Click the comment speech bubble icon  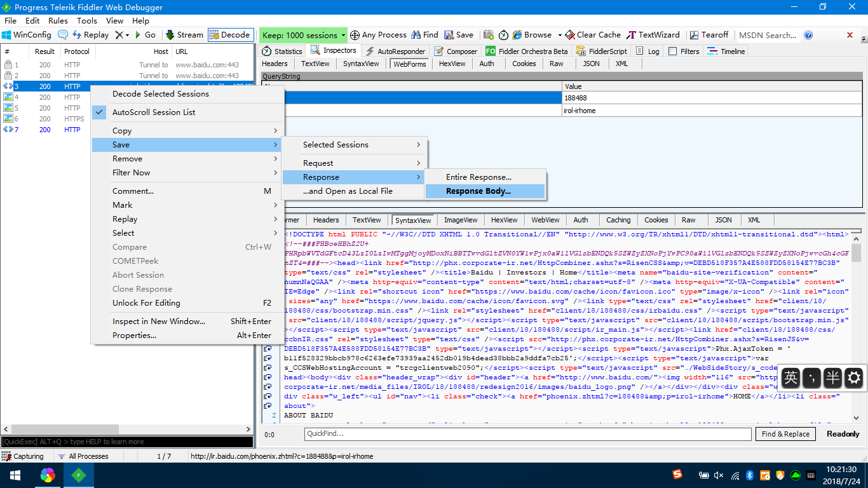point(63,35)
